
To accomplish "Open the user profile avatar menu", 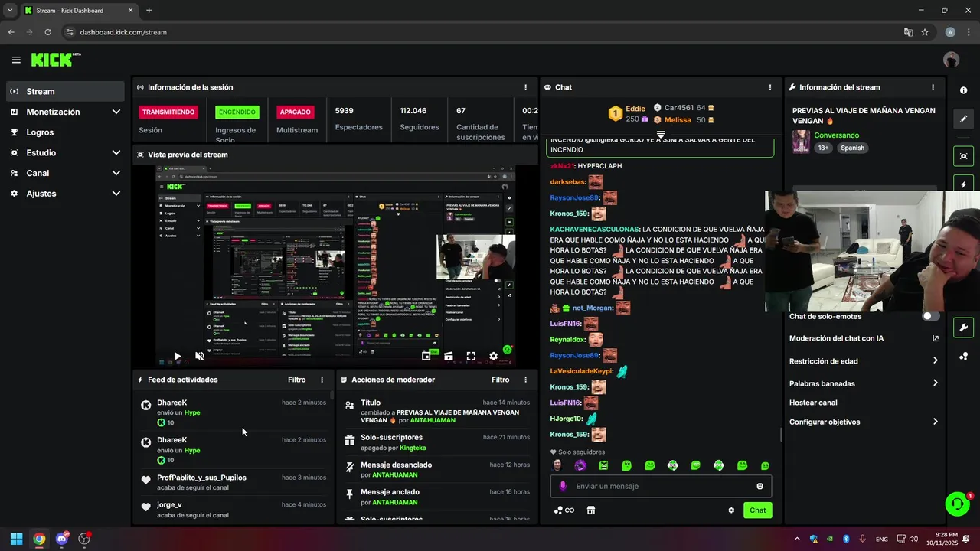I will [x=951, y=60].
